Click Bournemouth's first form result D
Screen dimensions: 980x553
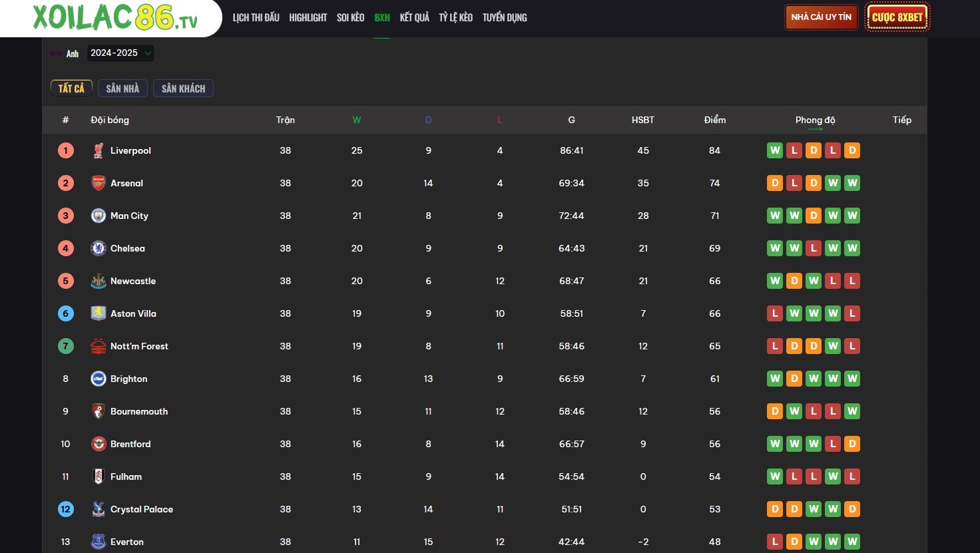pyautogui.click(x=775, y=411)
